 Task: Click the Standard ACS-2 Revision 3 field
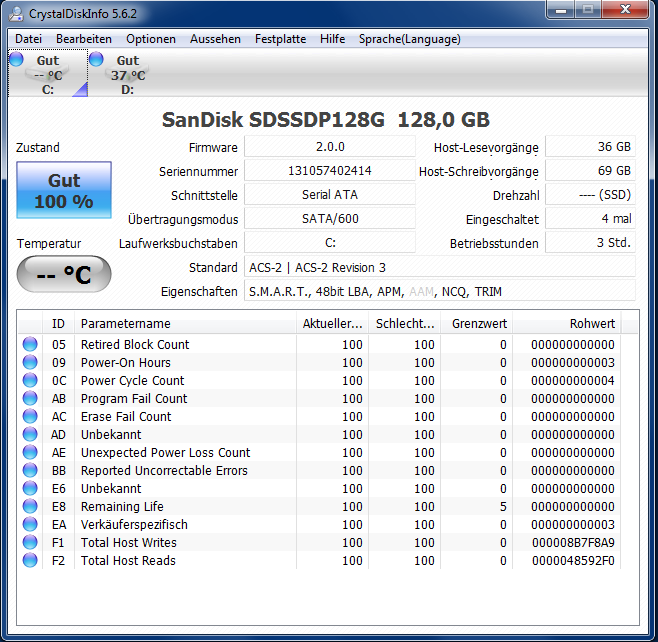click(x=440, y=267)
